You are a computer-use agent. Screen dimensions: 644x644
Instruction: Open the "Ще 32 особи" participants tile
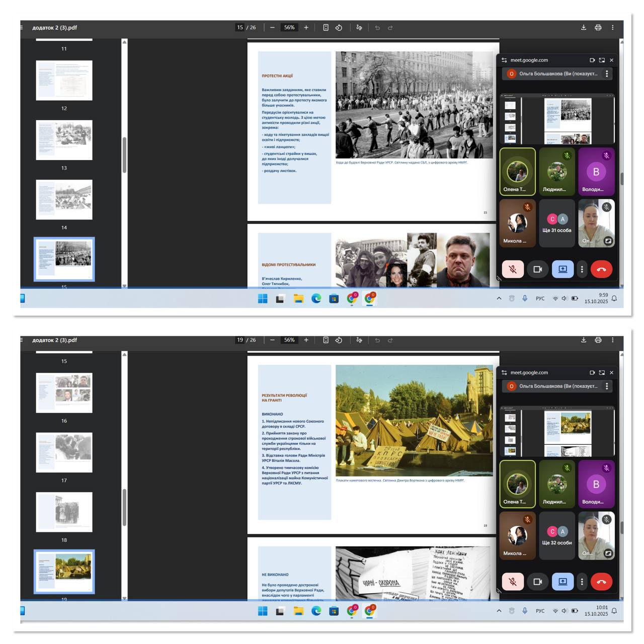tap(557, 536)
